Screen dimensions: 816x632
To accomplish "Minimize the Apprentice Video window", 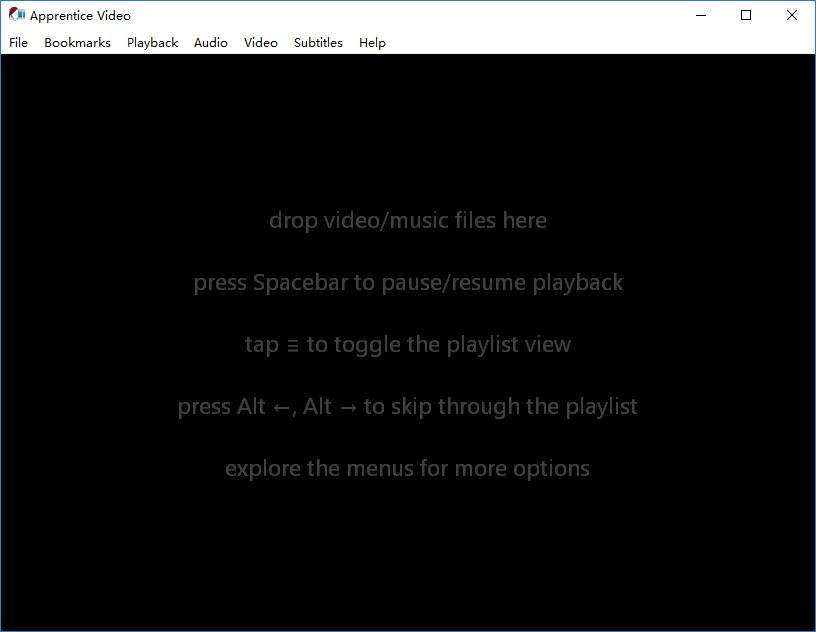I will click(701, 15).
